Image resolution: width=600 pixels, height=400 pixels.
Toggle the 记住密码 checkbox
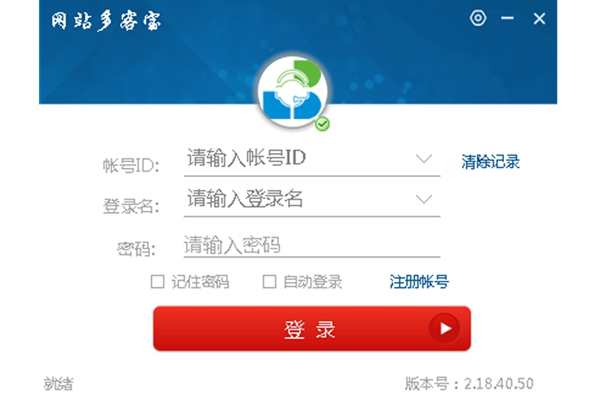tap(157, 282)
